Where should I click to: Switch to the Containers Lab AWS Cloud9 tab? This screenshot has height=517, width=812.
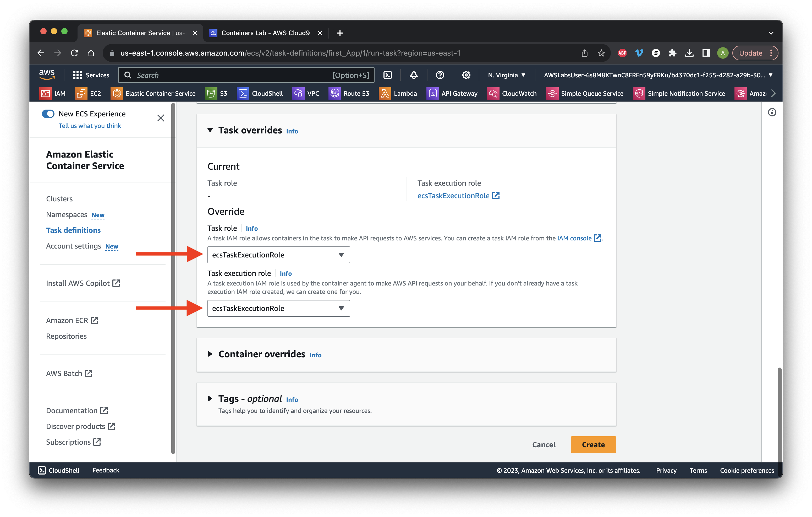point(265,33)
